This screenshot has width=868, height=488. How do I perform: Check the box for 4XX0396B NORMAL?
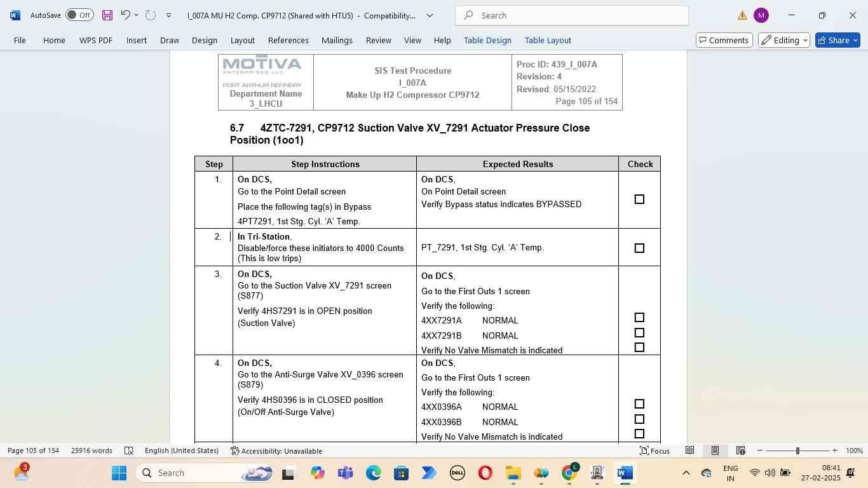pyautogui.click(x=639, y=419)
